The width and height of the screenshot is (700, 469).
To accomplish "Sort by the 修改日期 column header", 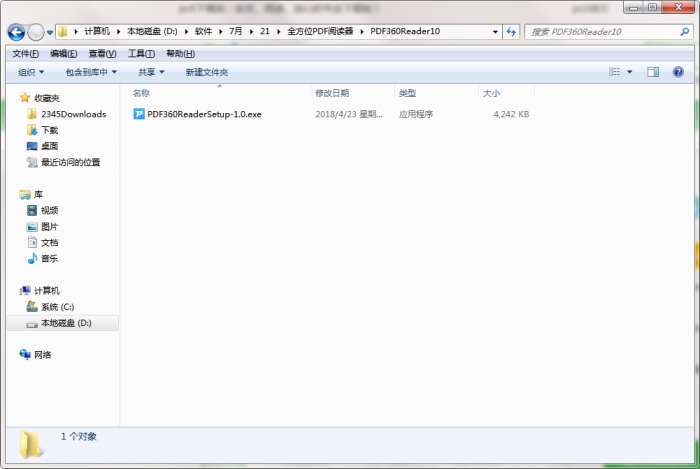I will 332,93.
